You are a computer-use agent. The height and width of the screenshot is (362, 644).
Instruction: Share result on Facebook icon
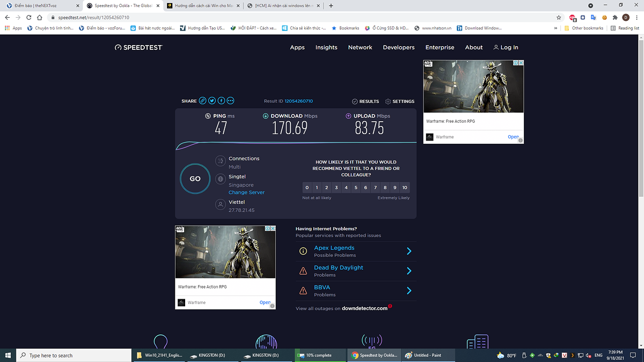click(221, 101)
